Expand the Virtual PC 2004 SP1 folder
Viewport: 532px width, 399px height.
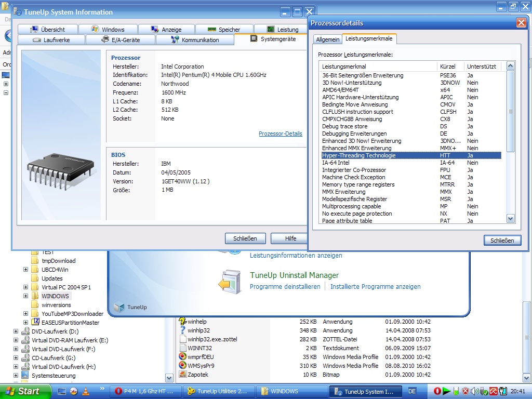25,287
